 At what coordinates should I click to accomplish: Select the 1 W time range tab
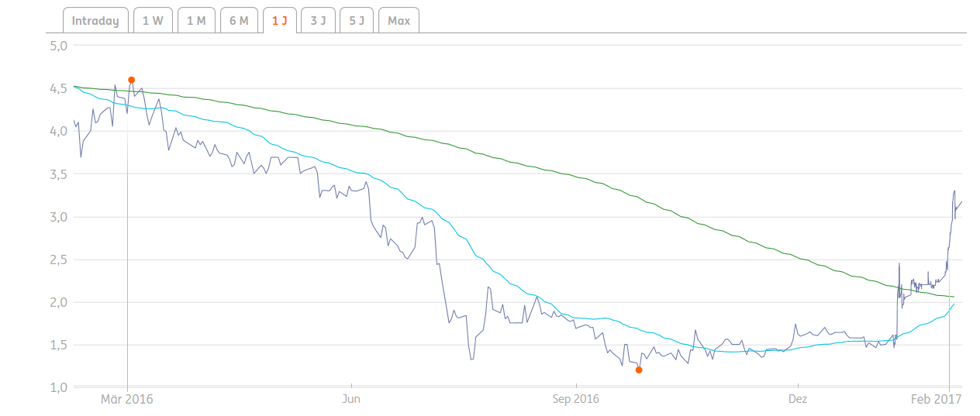click(x=153, y=21)
